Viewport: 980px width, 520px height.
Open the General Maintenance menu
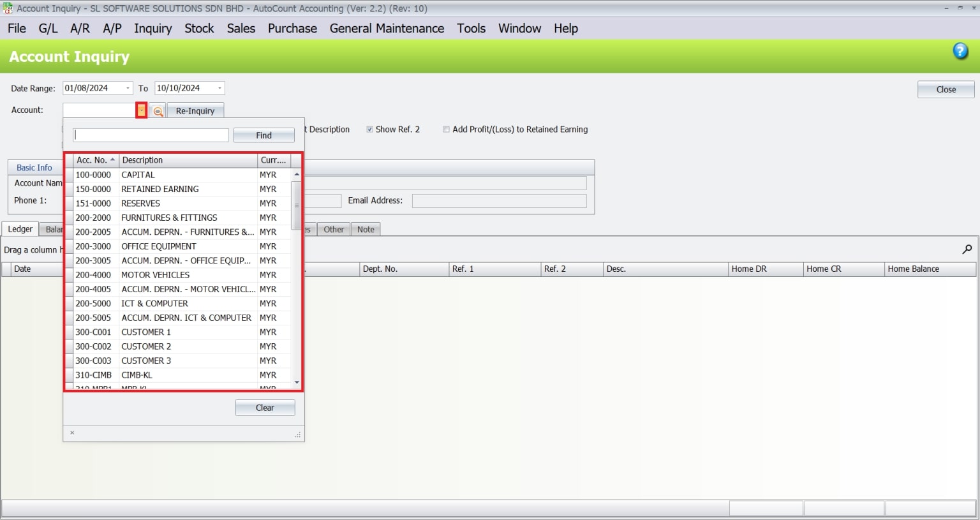[387, 28]
